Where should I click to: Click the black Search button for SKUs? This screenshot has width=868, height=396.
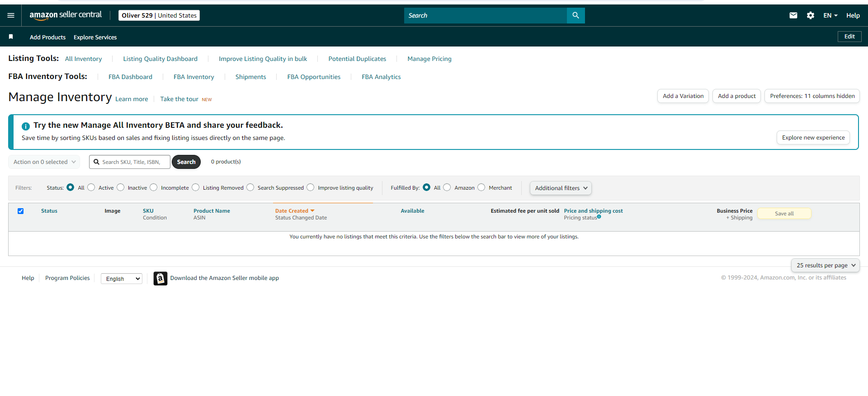(186, 162)
